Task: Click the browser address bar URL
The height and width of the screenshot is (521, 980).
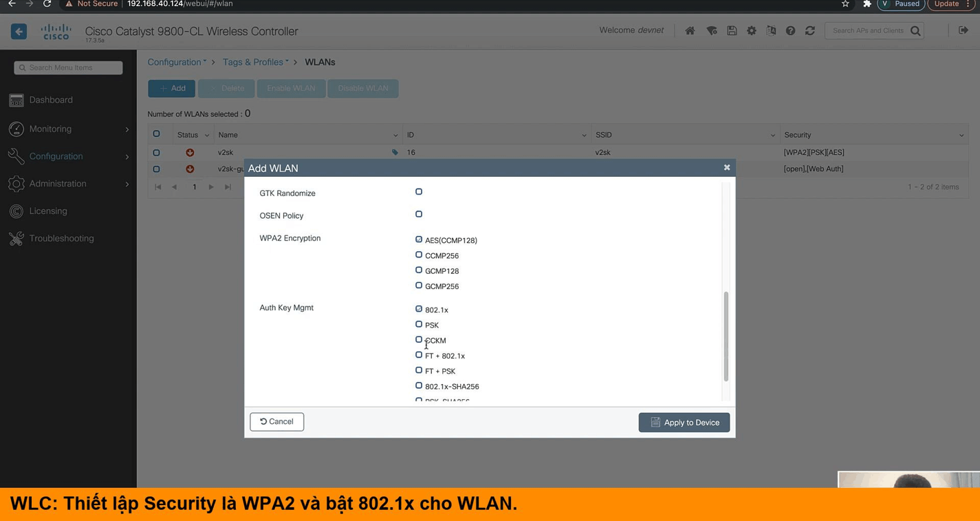Action: pos(180,4)
